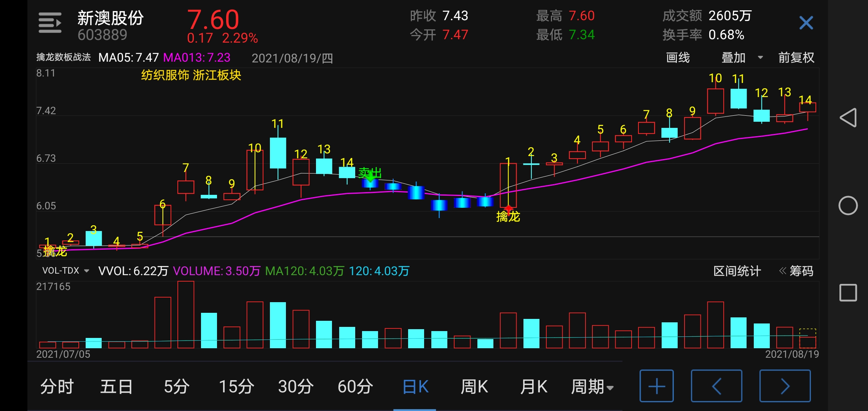This screenshot has height=411, width=868.
Task: Switch to the 分时 tab
Action: click(57, 387)
